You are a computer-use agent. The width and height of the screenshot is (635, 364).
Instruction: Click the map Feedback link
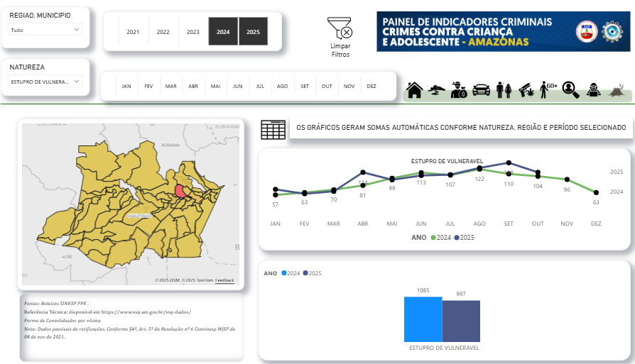[x=225, y=280]
